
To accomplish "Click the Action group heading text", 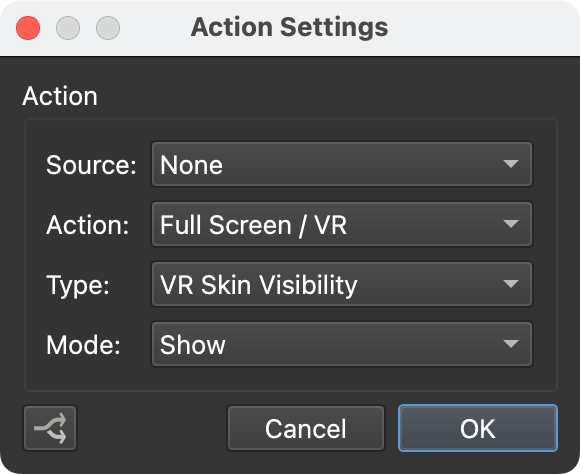I will (x=60, y=96).
